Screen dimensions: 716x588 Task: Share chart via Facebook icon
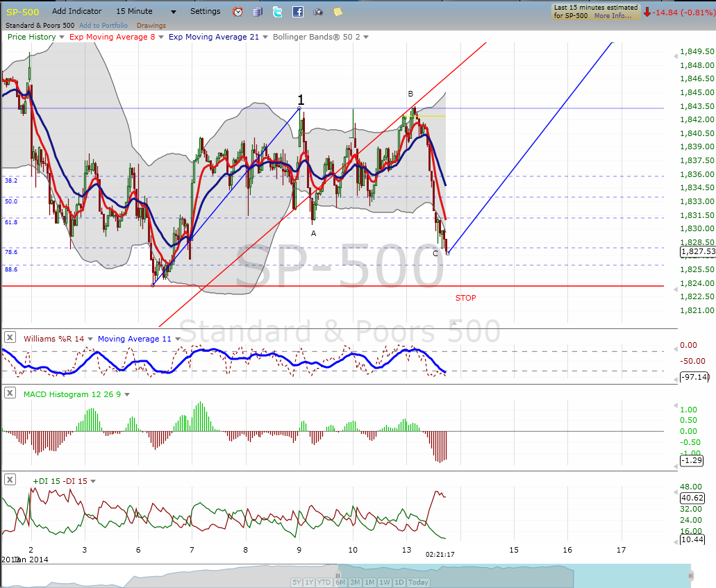click(x=298, y=12)
